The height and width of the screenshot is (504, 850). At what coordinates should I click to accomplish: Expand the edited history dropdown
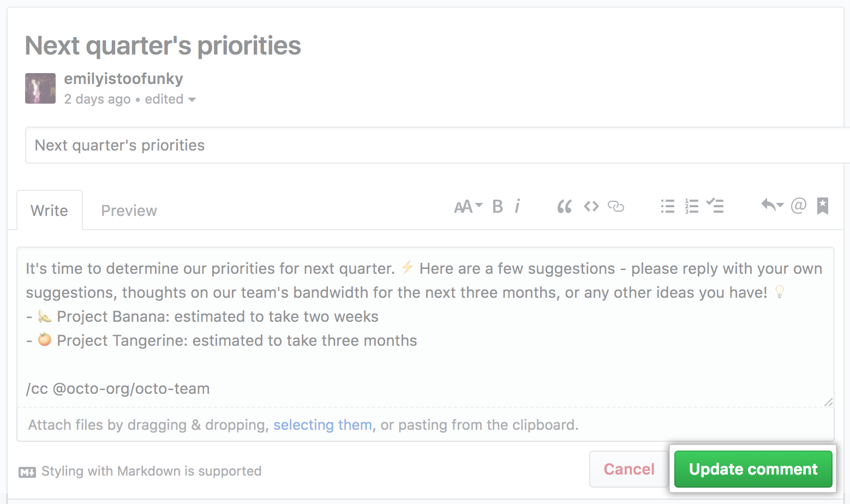coord(170,99)
